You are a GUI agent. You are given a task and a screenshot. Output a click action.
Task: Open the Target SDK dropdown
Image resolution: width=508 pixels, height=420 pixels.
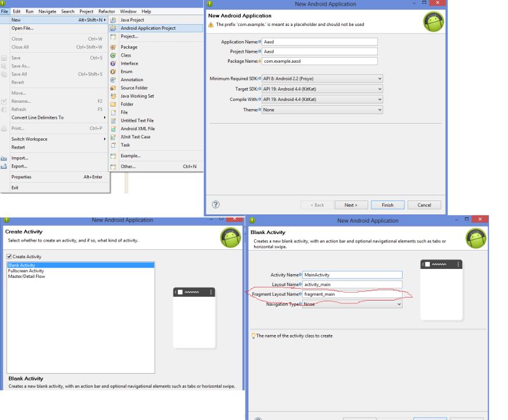coord(322,89)
